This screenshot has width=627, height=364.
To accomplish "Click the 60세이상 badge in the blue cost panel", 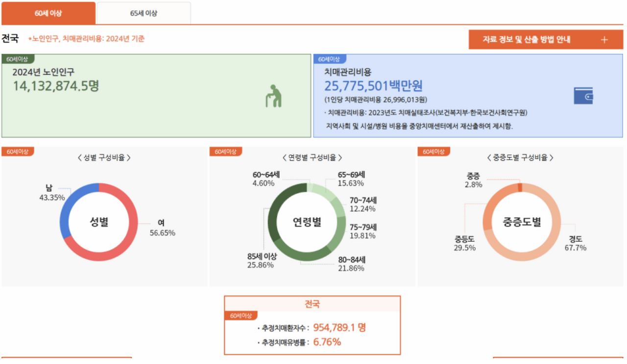I will (x=330, y=58).
